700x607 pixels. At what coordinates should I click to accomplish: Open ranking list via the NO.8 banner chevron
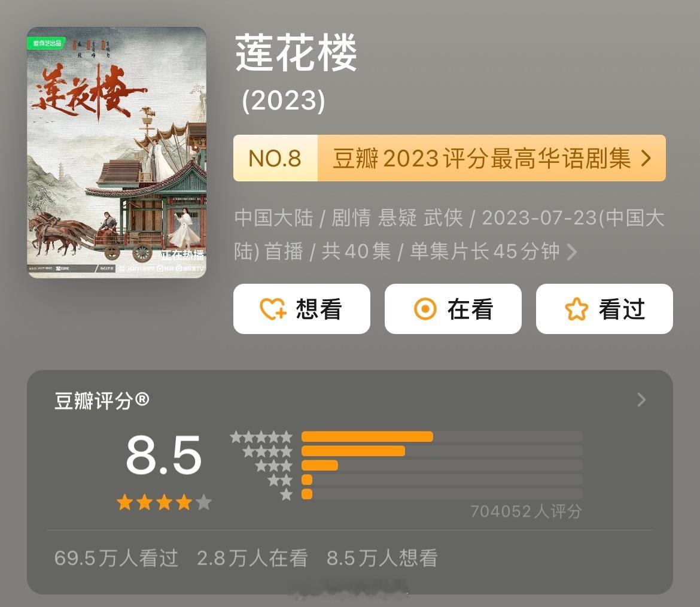click(646, 158)
